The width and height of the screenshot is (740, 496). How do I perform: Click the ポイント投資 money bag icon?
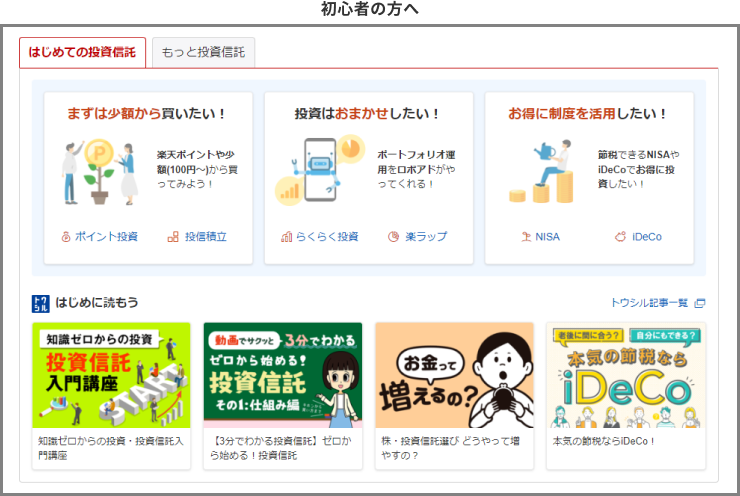(x=66, y=236)
